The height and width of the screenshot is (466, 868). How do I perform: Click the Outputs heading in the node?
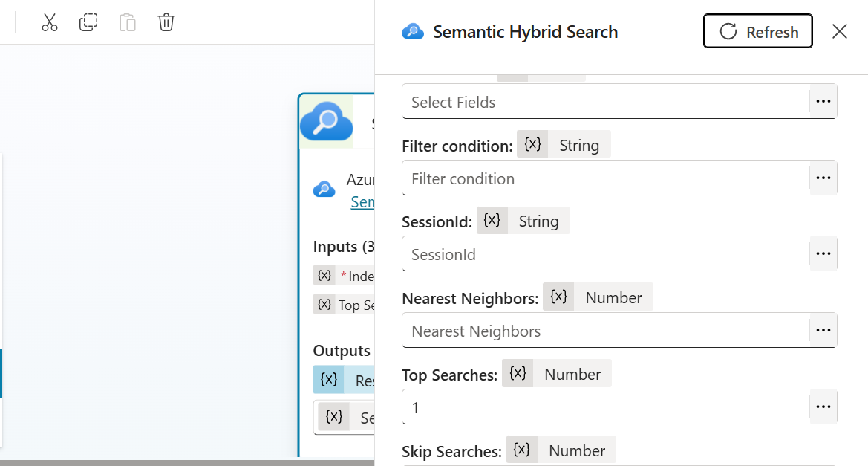[x=342, y=350]
